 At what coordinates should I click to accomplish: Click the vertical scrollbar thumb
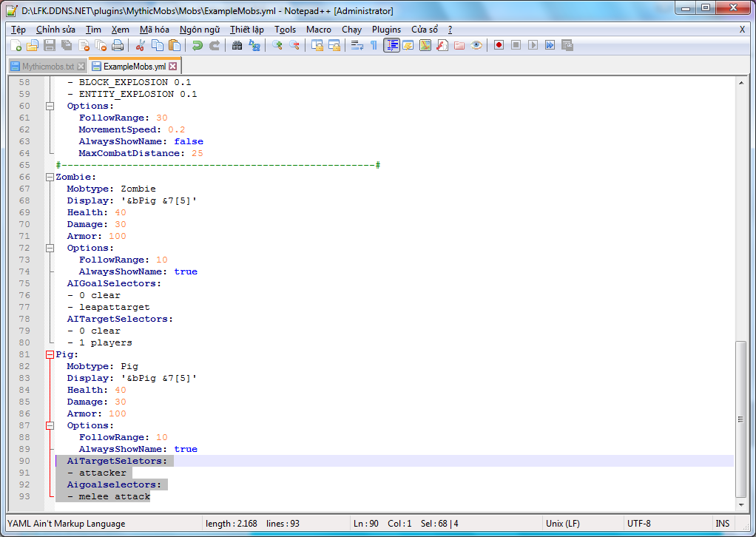pyautogui.click(x=740, y=419)
